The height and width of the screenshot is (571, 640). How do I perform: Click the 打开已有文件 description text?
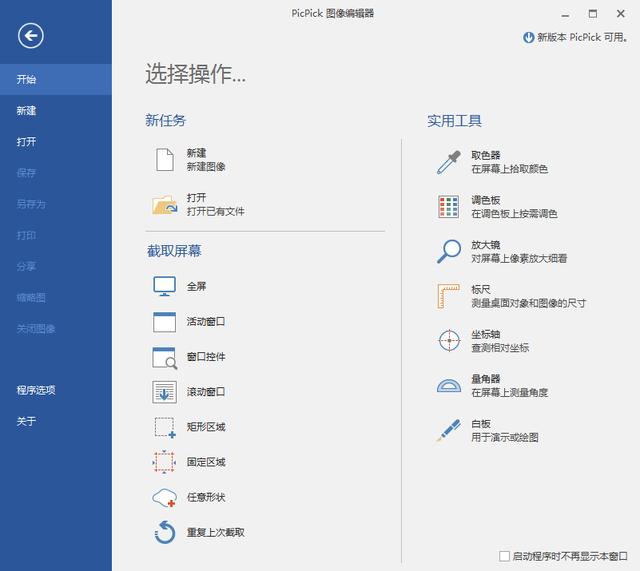216,211
